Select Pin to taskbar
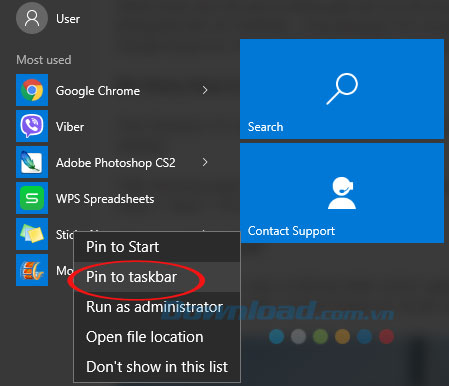This screenshot has width=449, height=386. coord(157,277)
